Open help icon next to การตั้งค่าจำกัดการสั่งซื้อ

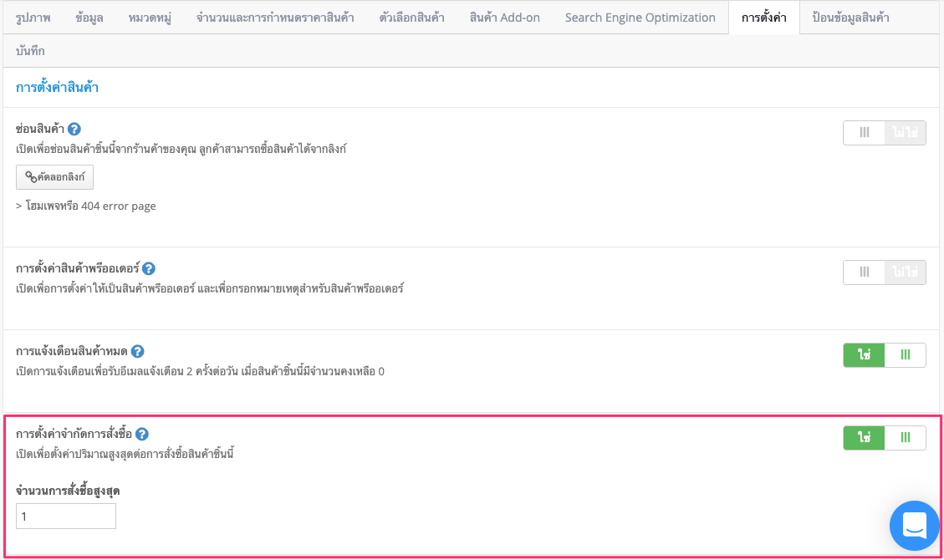pos(141,434)
